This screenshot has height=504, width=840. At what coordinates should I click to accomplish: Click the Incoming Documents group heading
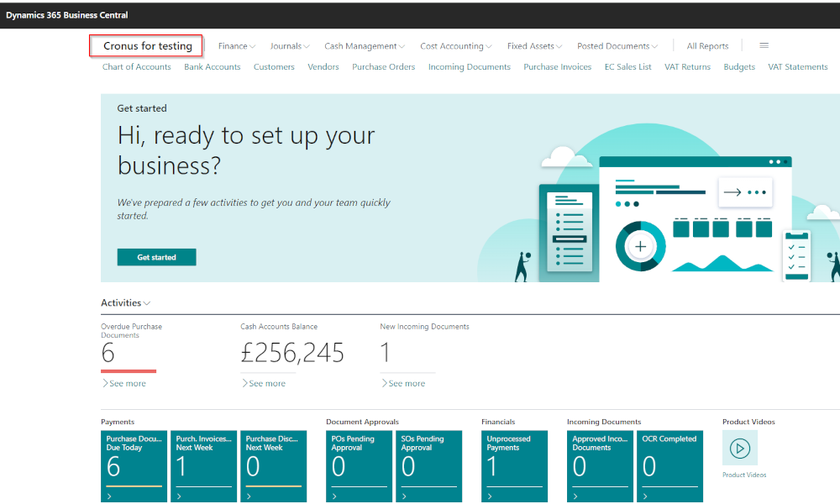[x=604, y=422]
